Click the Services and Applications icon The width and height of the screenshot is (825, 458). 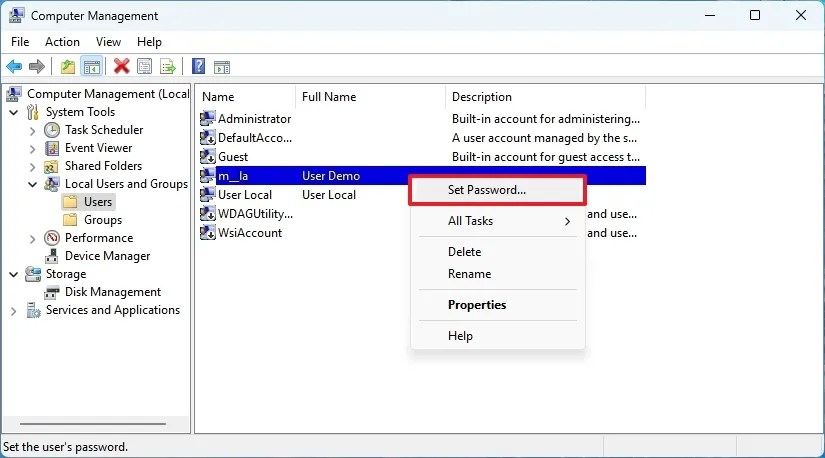33,311
